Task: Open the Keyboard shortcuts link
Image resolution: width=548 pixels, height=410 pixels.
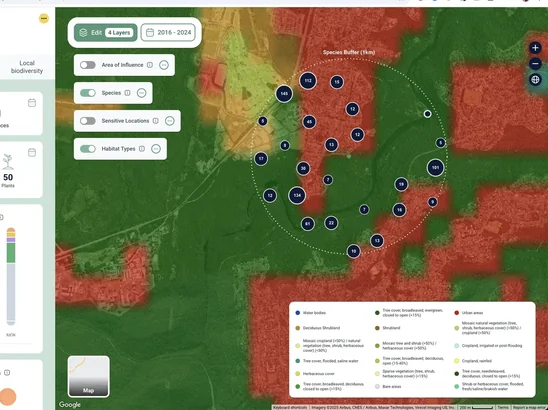Action: pos(290,408)
